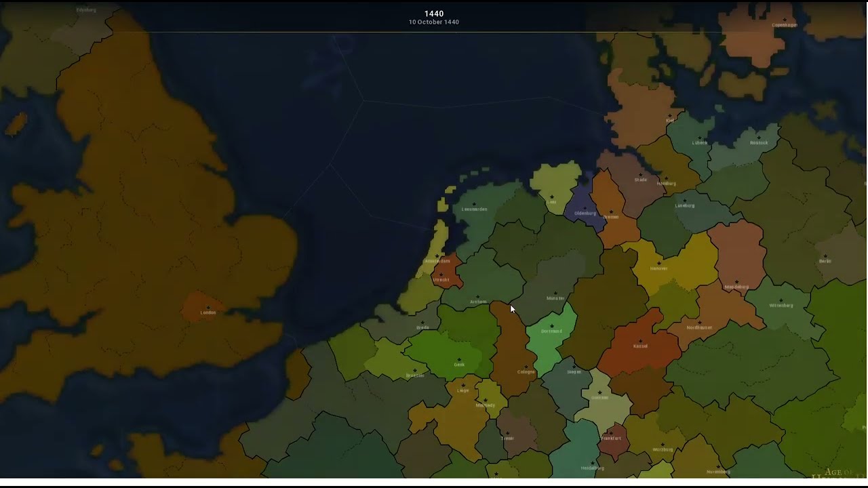Image resolution: width=868 pixels, height=488 pixels.
Task: Click the Nordhausen city label
Action: click(699, 328)
